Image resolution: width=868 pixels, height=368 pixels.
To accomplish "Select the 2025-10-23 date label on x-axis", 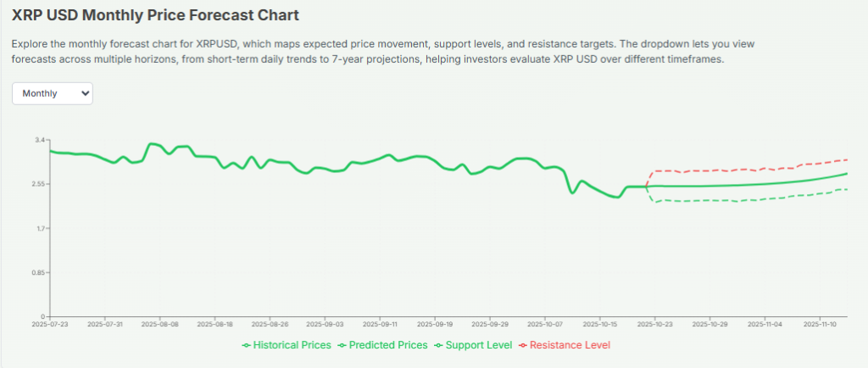I will click(x=655, y=324).
